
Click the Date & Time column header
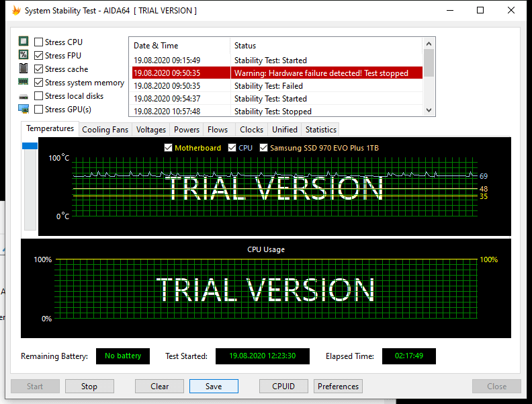point(180,46)
